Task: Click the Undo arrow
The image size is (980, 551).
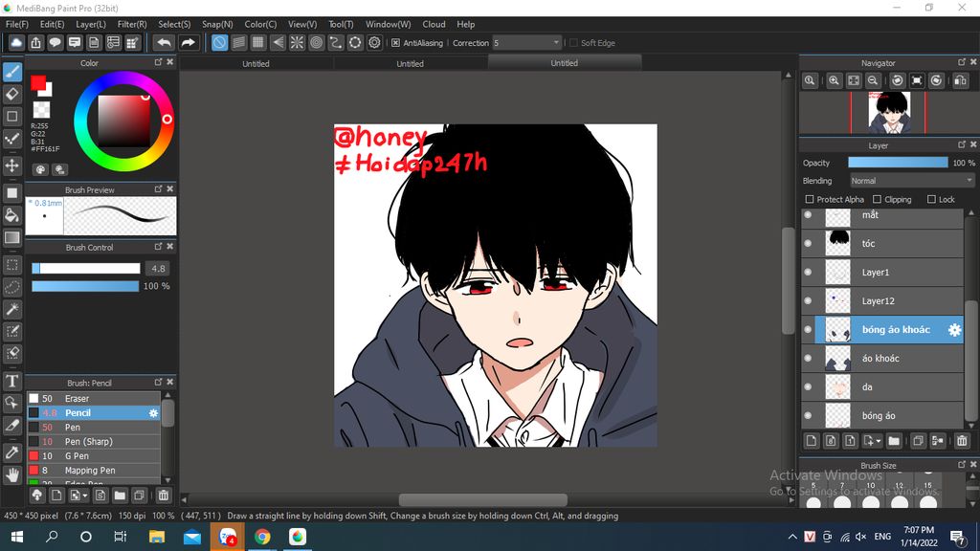Action: click(x=164, y=42)
